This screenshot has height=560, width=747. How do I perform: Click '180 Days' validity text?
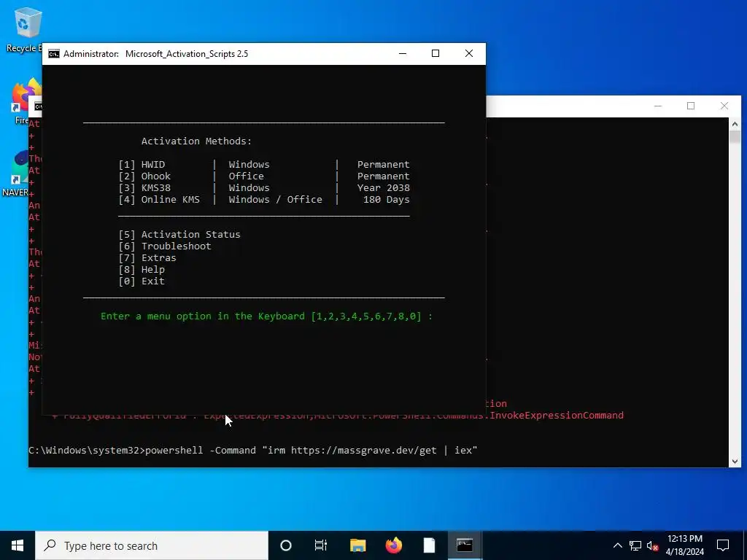[x=387, y=200]
